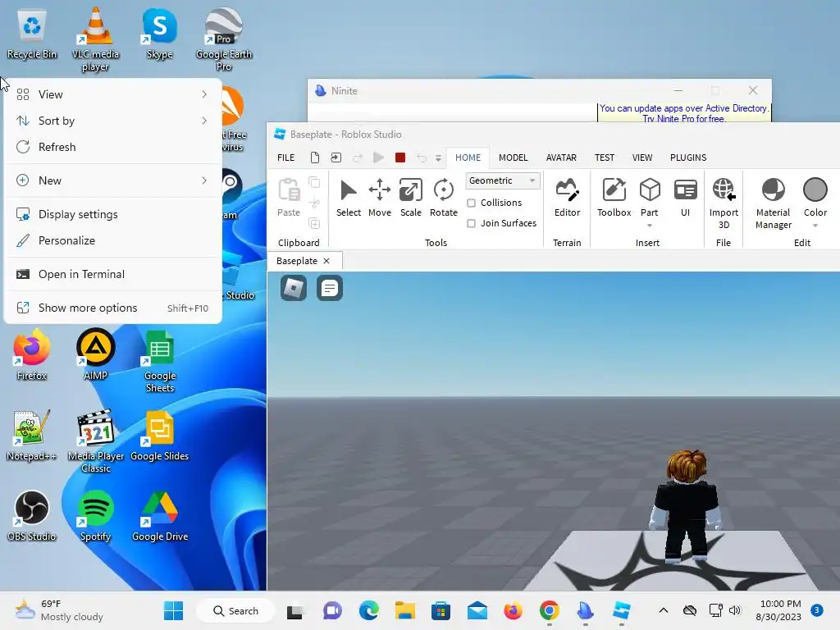This screenshot has width=840, height=630.
Task: Open the weather widget showing 69°F
Action: [59, 610]
